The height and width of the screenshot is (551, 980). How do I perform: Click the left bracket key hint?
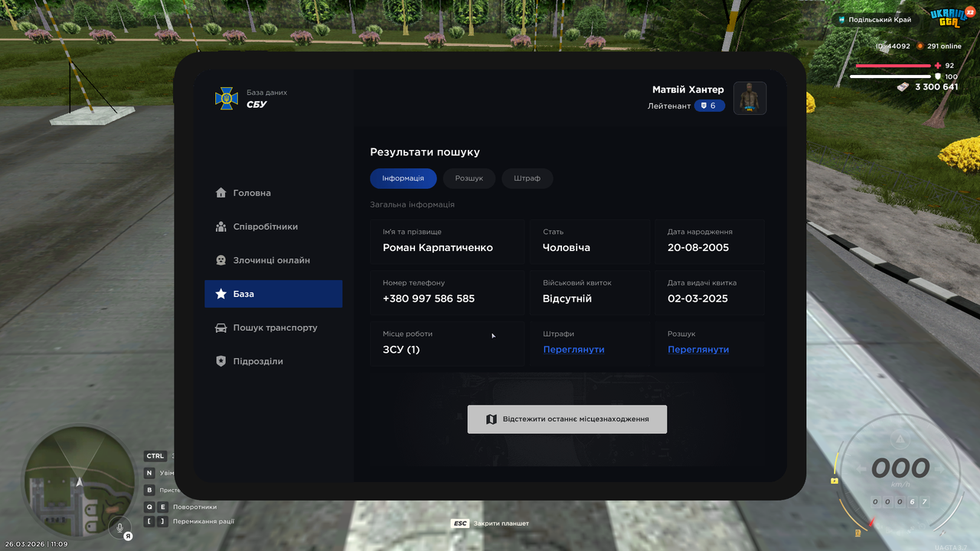pyautogui.click(x=150, y=521)
